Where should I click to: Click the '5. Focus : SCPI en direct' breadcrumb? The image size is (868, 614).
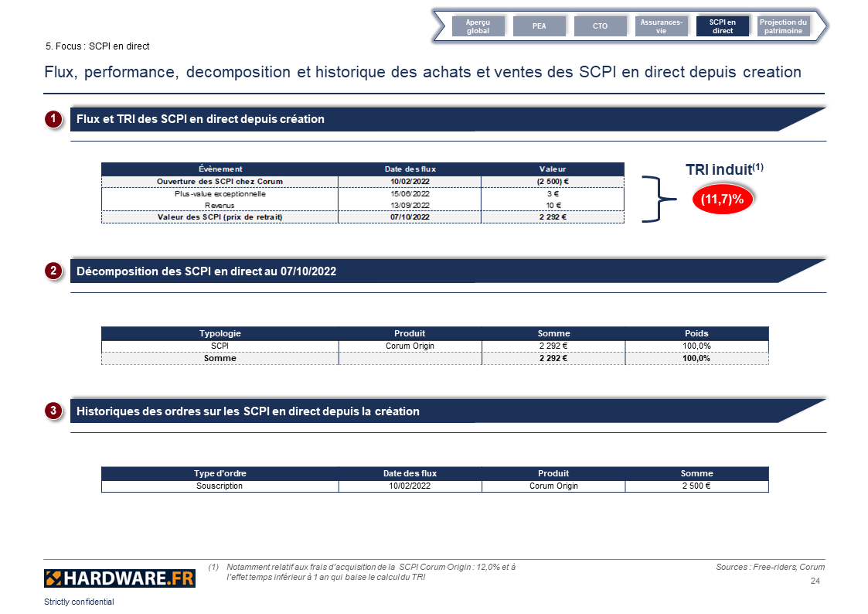click(97, 46)
